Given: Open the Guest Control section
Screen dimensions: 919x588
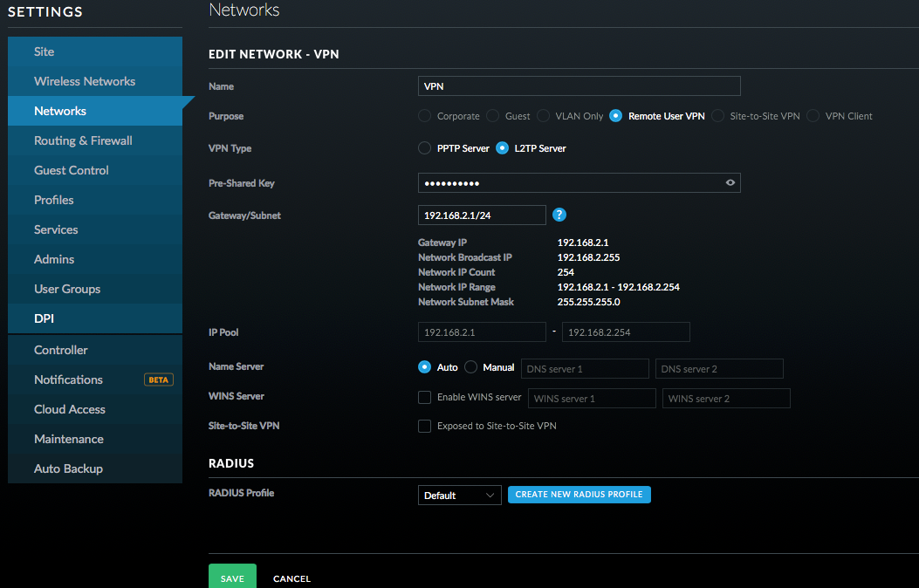Looking at the screenshot, I should (72, 170).
